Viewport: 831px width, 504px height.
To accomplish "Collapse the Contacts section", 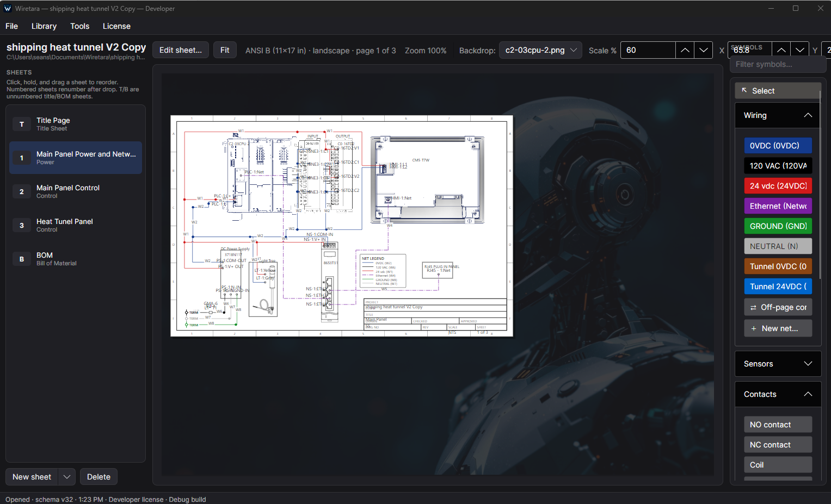I will click(x=777, y=394).
